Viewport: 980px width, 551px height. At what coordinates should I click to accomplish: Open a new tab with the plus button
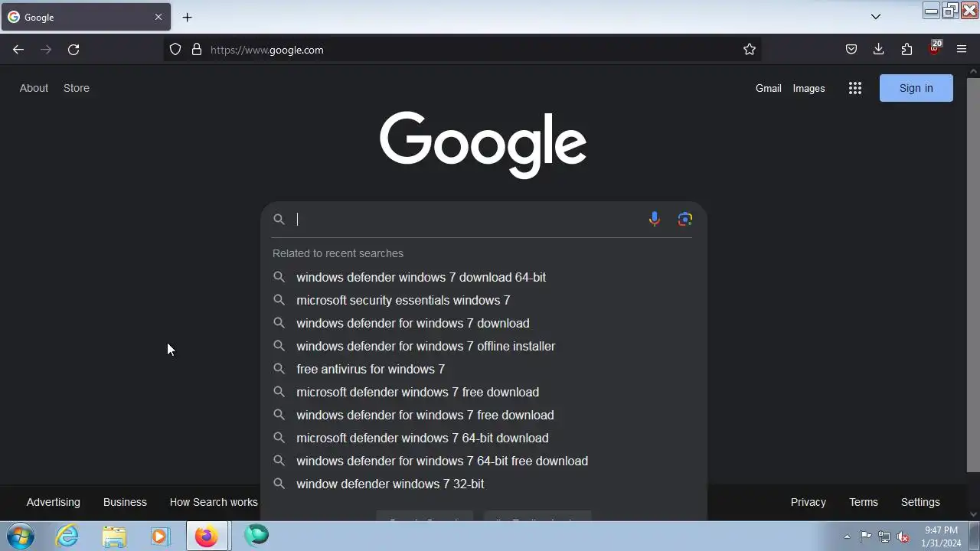188,17
